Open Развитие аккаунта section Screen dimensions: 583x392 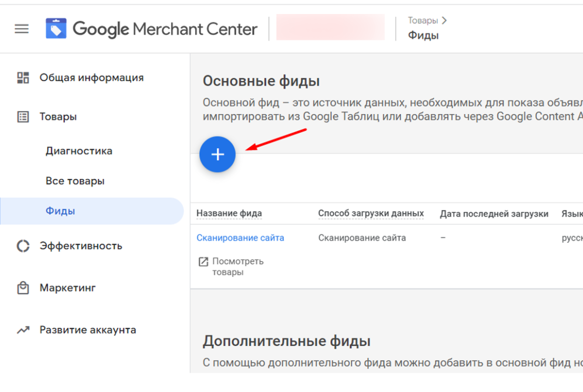click(x=88, y=330)
